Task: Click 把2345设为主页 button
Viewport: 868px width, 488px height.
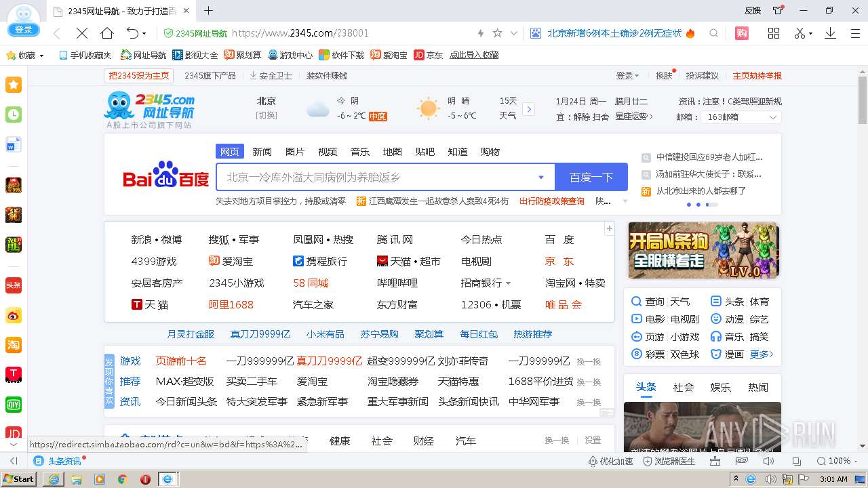Action: coord(139,76)
